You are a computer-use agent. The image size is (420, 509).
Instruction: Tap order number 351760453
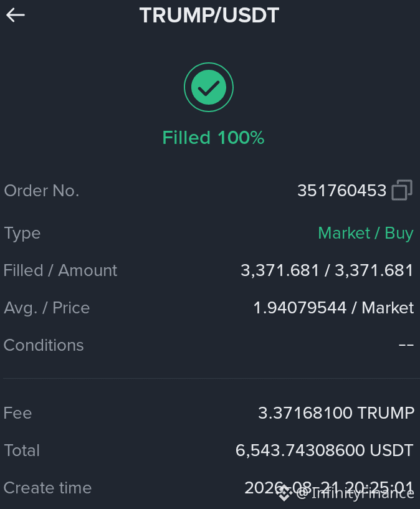(x=341, y=191)
